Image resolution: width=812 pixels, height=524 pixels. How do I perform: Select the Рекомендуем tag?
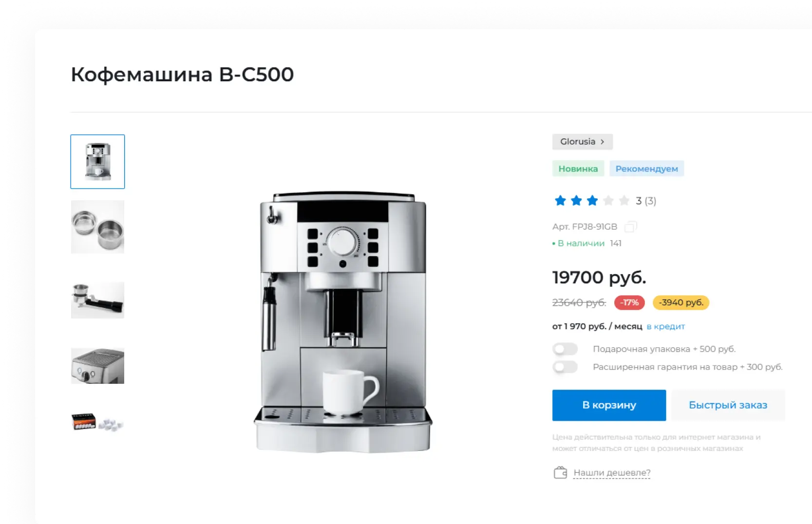click(646, 168)
